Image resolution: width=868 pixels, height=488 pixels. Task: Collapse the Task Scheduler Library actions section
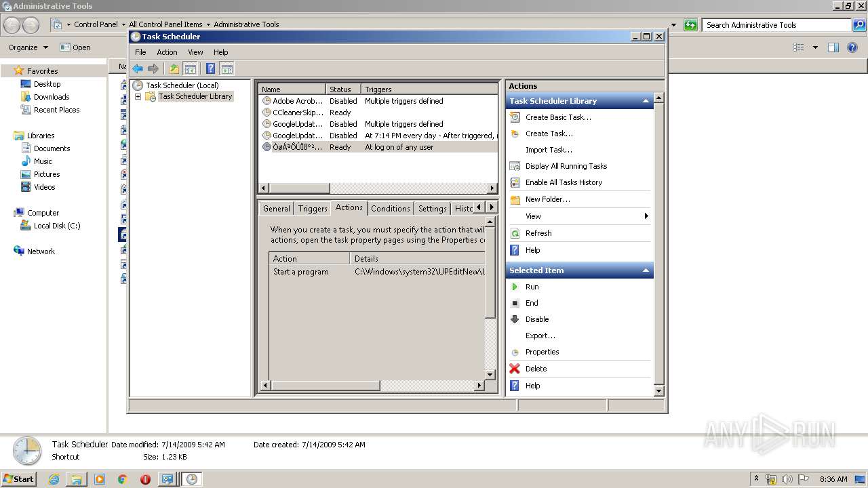click(646, 101)
